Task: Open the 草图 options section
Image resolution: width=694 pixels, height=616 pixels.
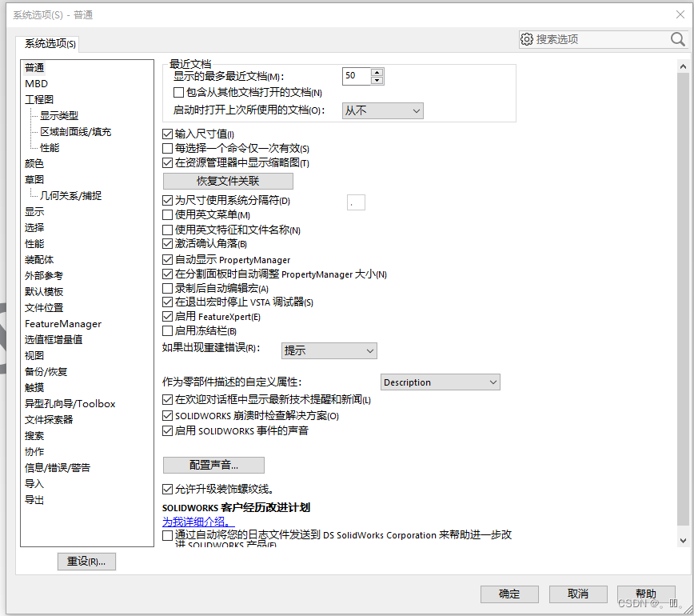Action: [x=34, y=179]
